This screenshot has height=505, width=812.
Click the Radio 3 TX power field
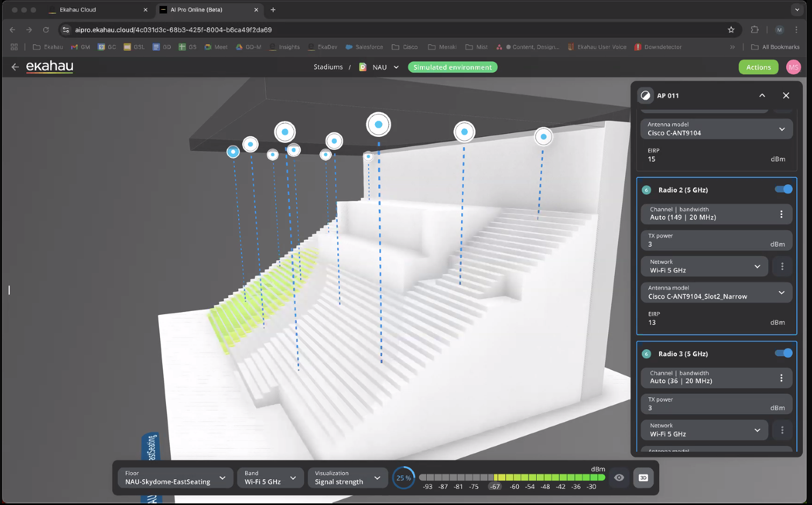tap(716, 404)
